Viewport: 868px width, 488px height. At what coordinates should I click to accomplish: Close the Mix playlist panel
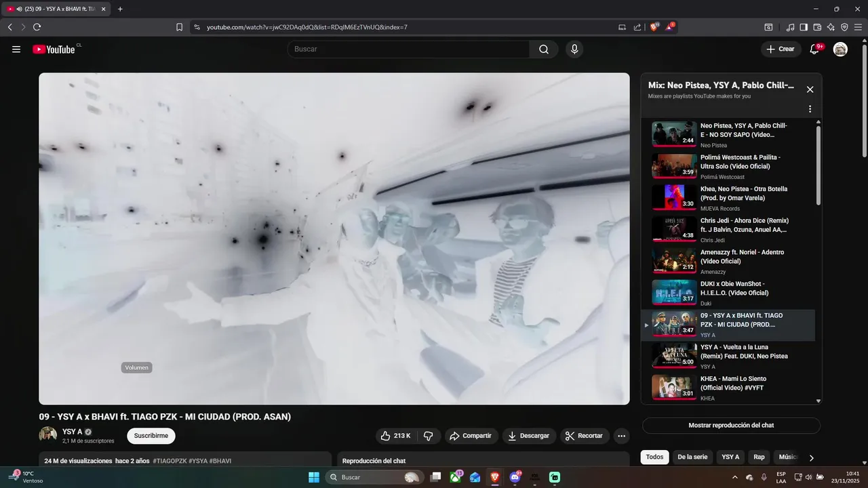click(810, 89)
